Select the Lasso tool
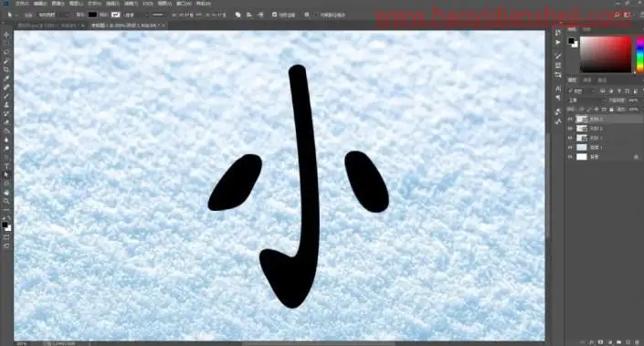 (6, 53)
